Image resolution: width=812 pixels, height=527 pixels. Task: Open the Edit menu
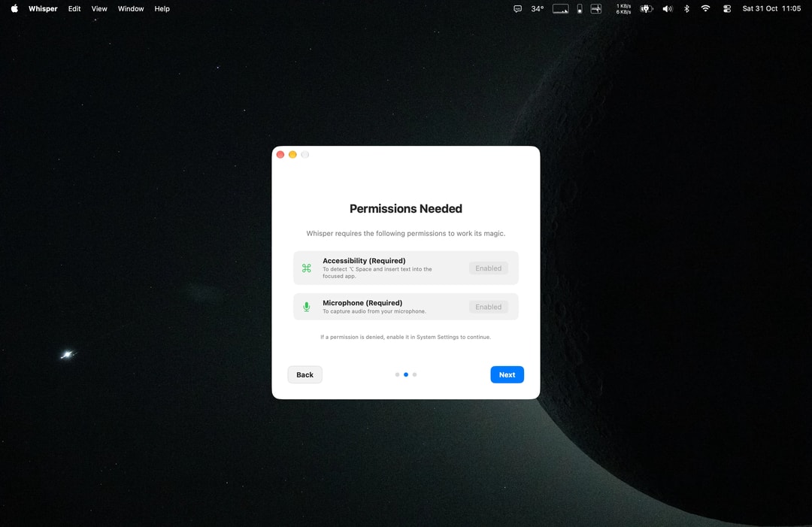(x=74, y=8)
